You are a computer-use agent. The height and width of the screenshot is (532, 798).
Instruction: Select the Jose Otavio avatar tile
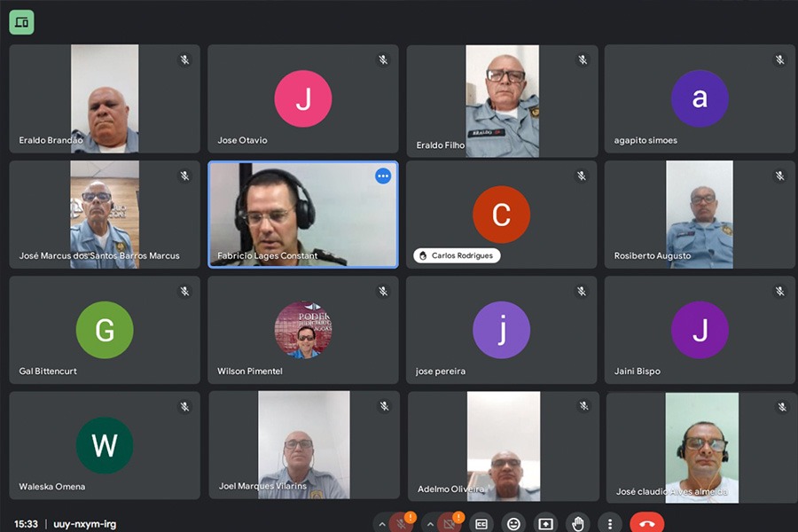tap(303, 98)
